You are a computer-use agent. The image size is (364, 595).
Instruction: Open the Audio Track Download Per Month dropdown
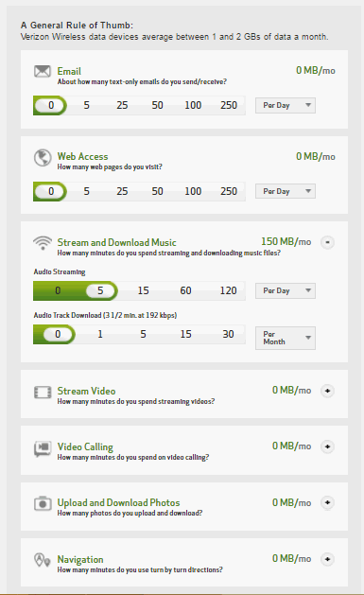286,338
